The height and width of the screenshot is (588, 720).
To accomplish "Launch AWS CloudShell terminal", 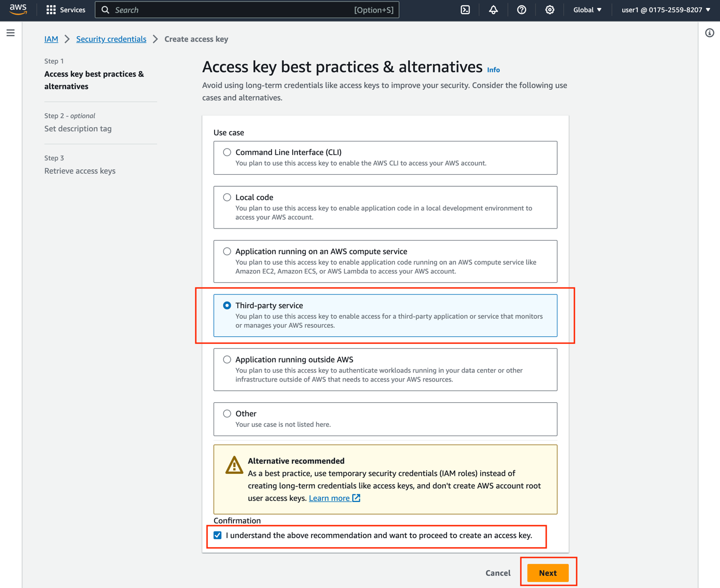I will (465, 10).
